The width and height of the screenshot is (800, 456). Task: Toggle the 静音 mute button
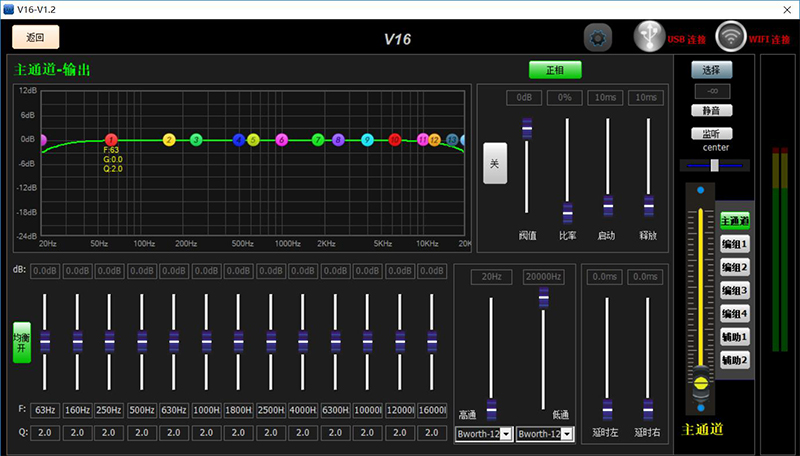tap(711, 111)
